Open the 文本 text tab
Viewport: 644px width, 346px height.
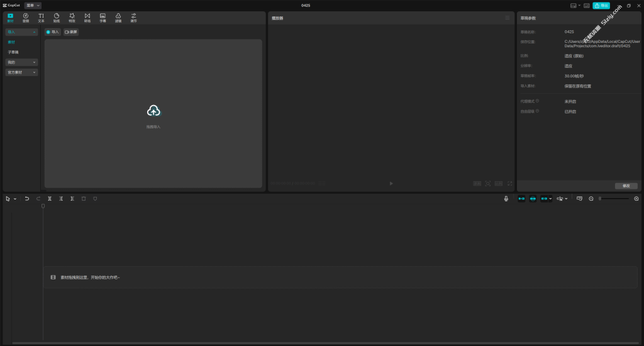[x=41, y=18]
